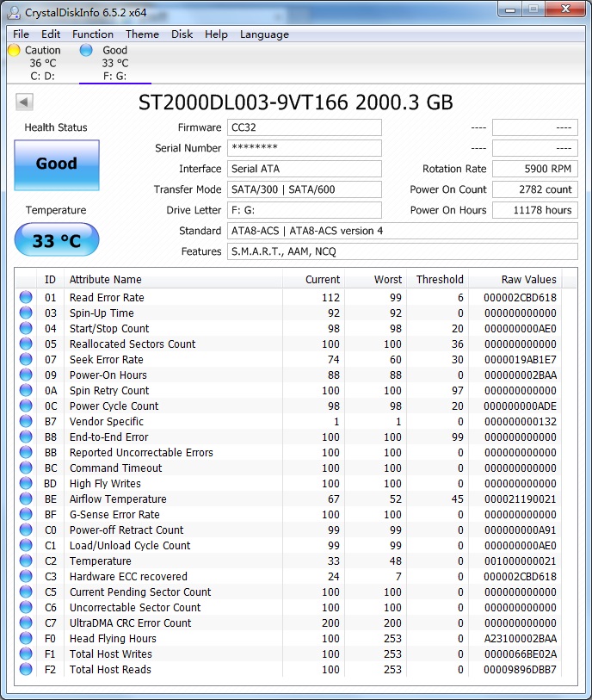This screenshot has width=592, height=700.
Task: Click status orb for Load/Unload Cycle Count
Action: 26,545
